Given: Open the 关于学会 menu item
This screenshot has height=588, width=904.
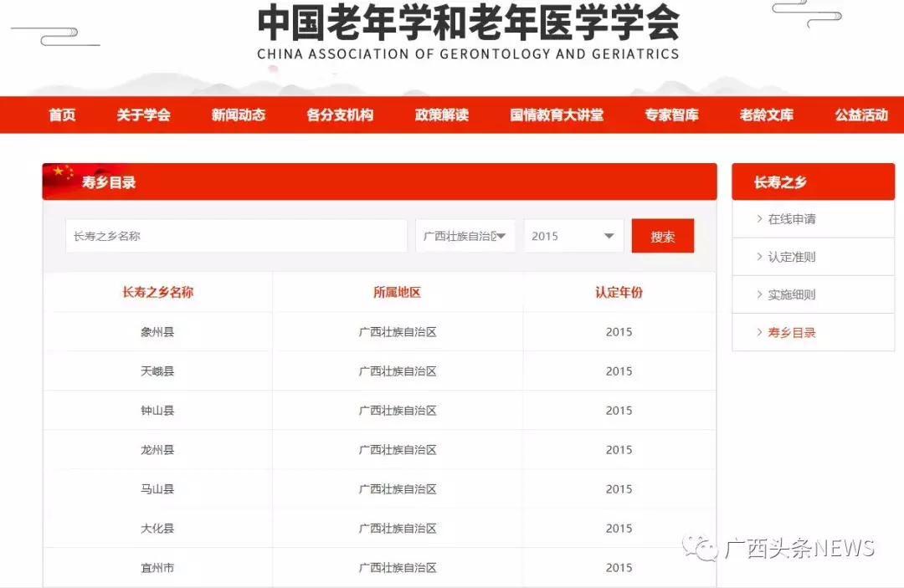Looking at the screenshot, I should tap(143, 115).
